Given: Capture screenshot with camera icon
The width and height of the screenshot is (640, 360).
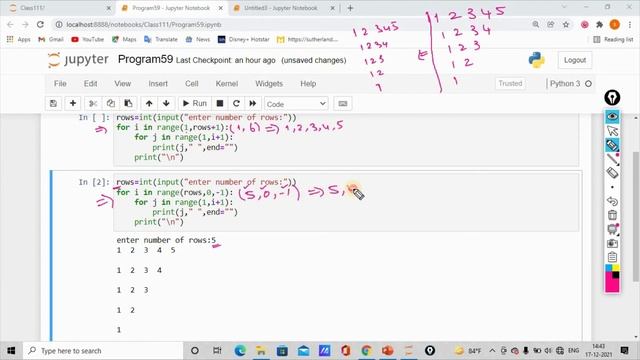Looking at the screenshot, I should click(612, 243).
